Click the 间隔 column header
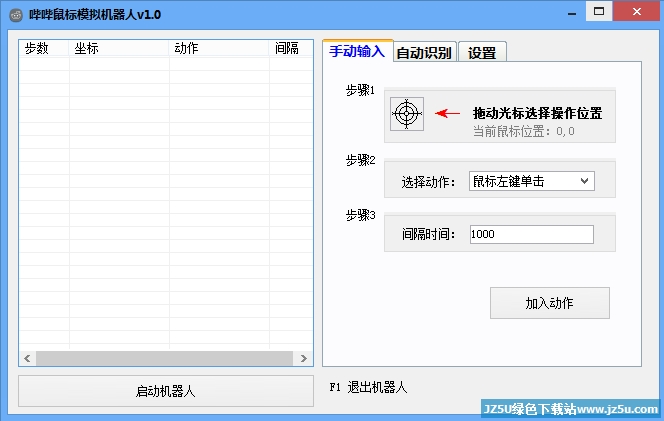 click(291, 48)
